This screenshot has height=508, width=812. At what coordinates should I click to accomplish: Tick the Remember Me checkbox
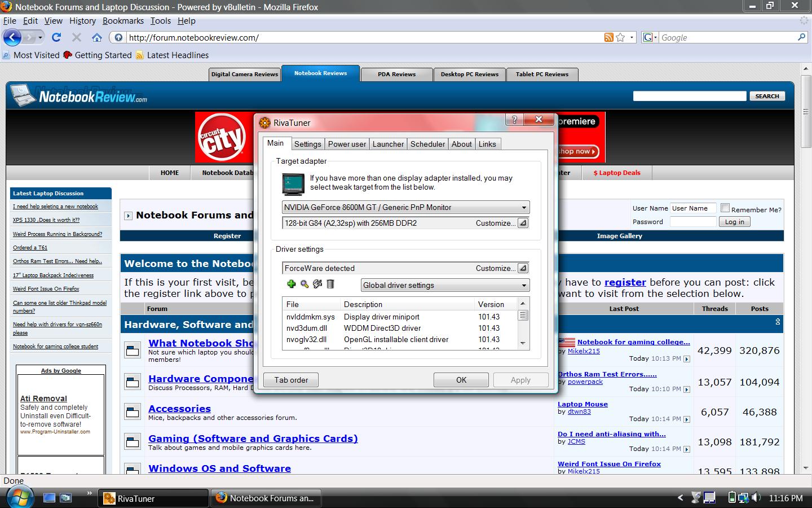coord(725,208)
